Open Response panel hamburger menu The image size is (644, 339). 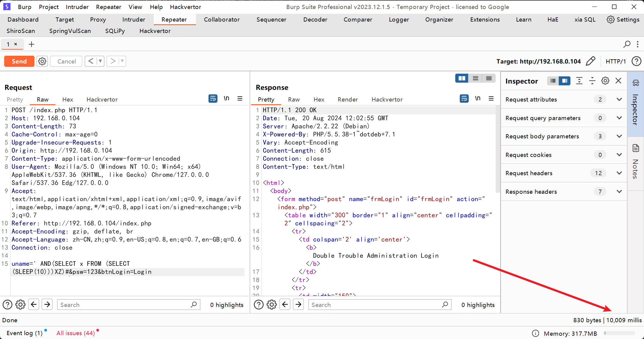tap(491, 99)
